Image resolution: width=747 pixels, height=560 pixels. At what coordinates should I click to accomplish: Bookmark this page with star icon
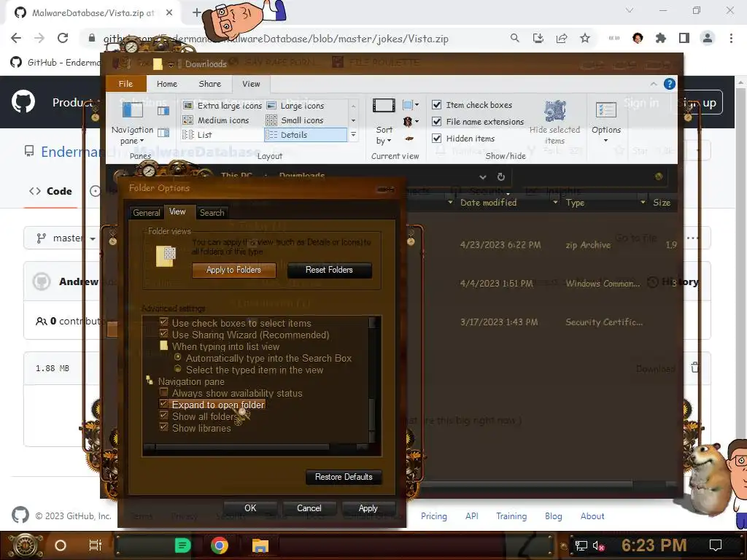(x=585, y=38)
